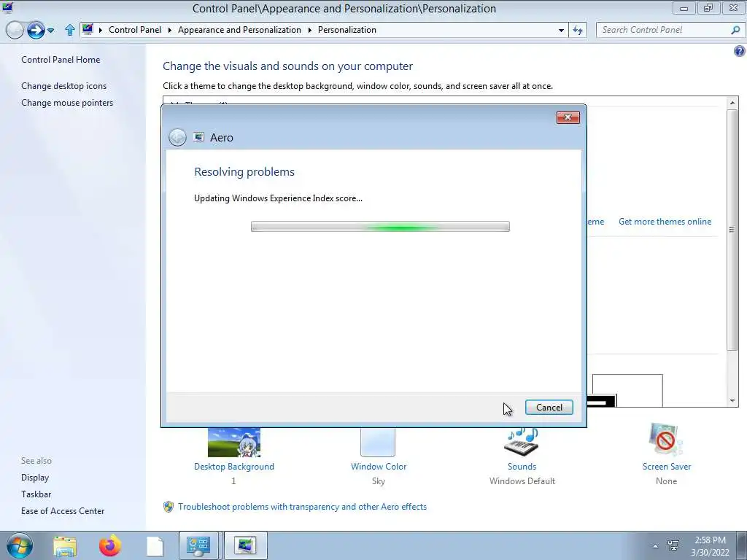Click the search magnifier icon
Viewport: 747px width, 560px height.
(x=735, y=30)
